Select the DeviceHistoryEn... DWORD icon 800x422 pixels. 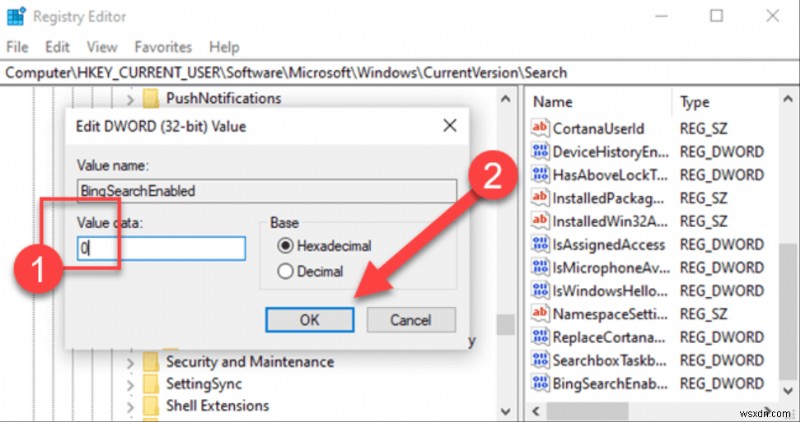pos(540,152)
